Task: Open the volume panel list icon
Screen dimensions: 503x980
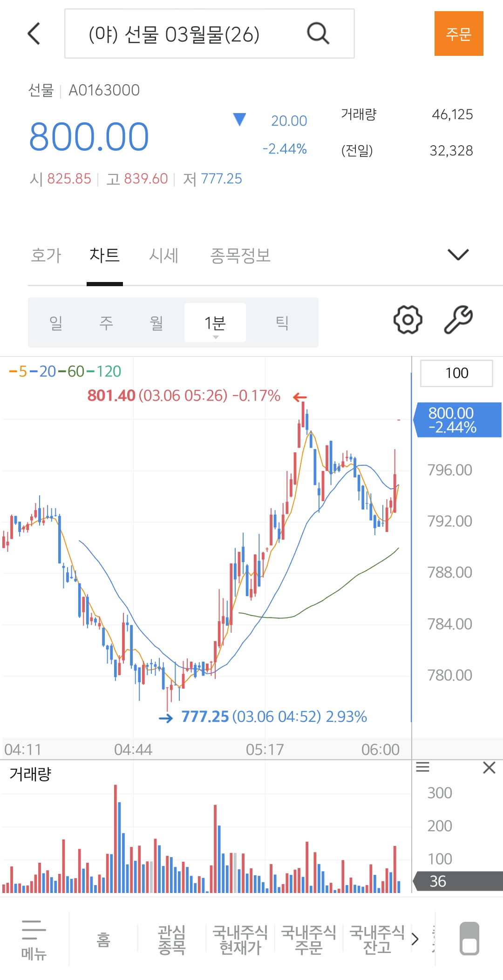Action: 422,767
